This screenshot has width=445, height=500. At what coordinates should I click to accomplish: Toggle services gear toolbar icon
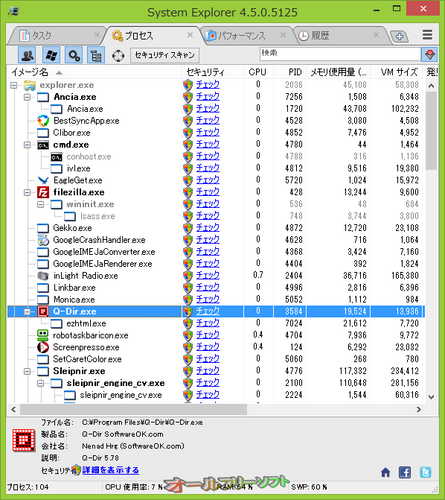click(74, 55)
